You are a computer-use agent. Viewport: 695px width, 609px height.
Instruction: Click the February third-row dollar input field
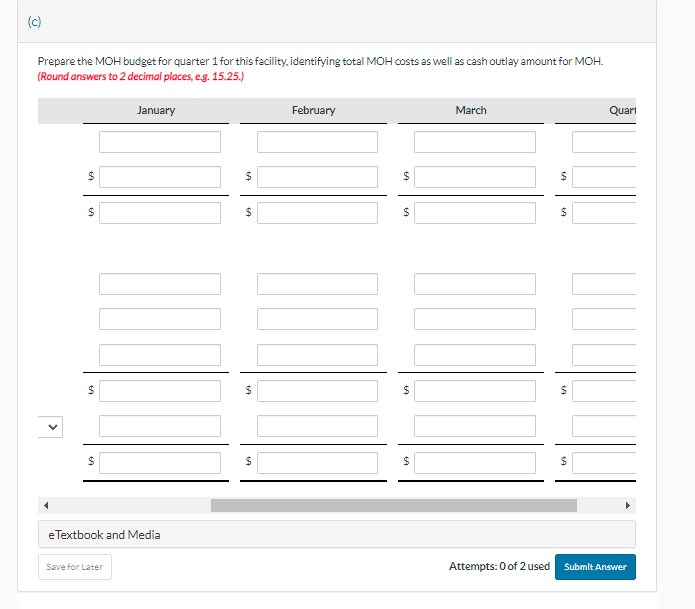point(317,213)
